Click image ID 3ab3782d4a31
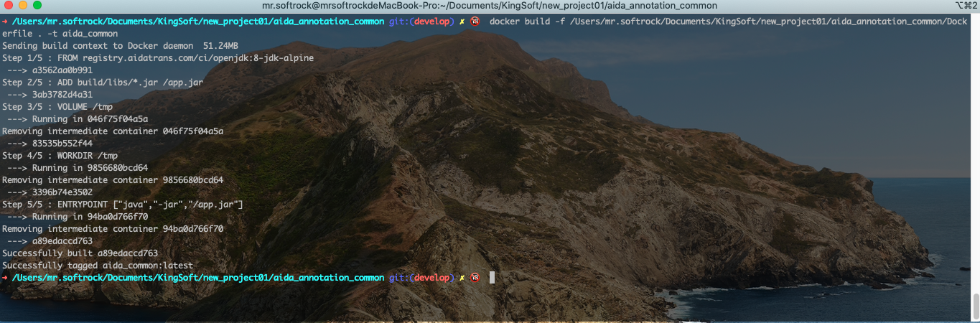980x323 pixels. coord(62,94)
